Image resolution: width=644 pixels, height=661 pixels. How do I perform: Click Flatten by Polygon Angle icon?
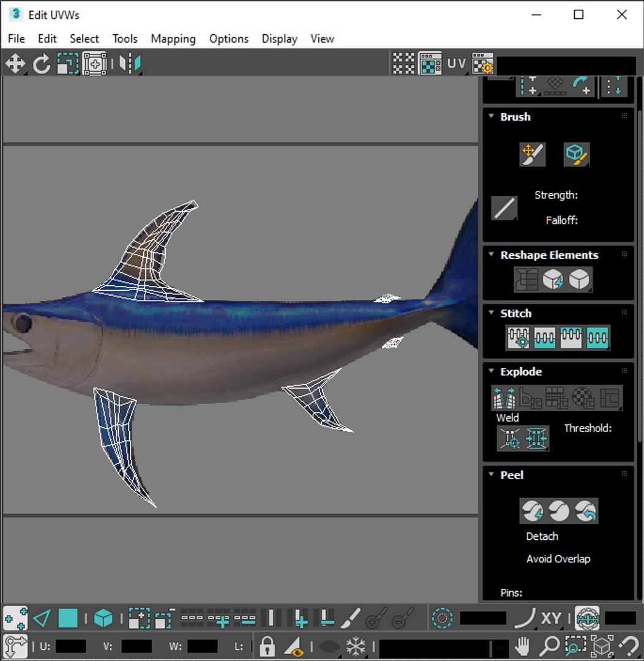pos(531,398)
